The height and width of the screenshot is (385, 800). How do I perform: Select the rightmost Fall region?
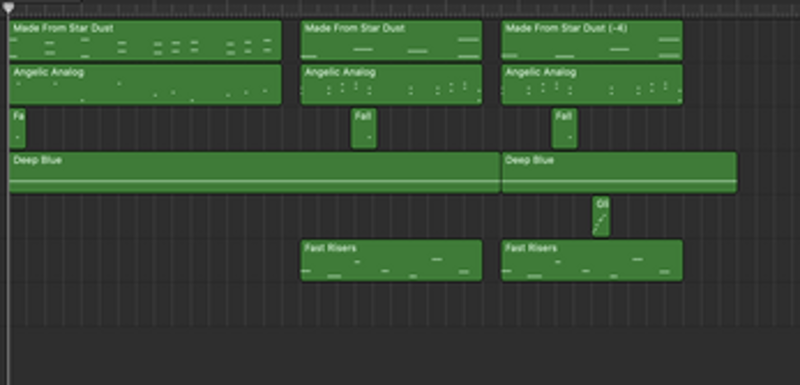(564, 129)
